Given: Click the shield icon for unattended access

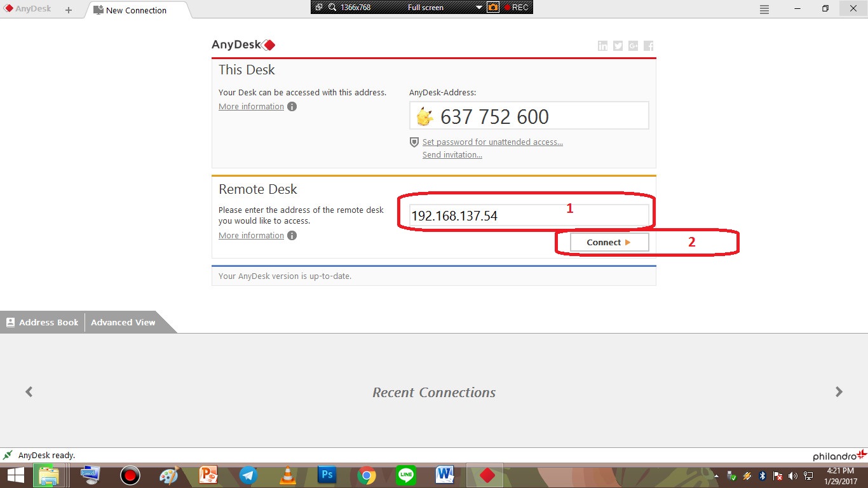Looking at the screenshot, I should pos(414,142).
